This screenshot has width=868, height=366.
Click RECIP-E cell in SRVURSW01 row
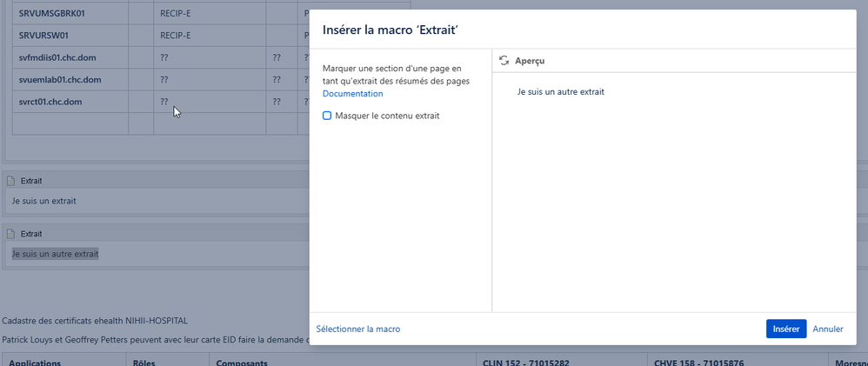[210, 36]
